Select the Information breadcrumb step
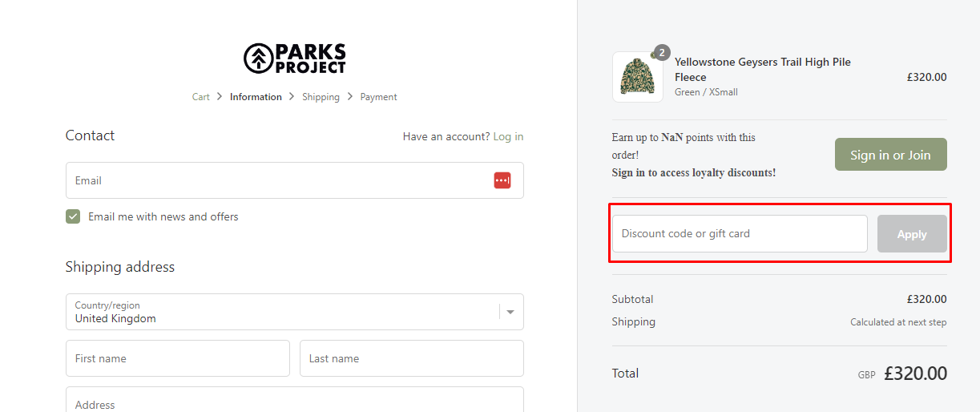This screenshot has height=412, width=980. [256, 97]
